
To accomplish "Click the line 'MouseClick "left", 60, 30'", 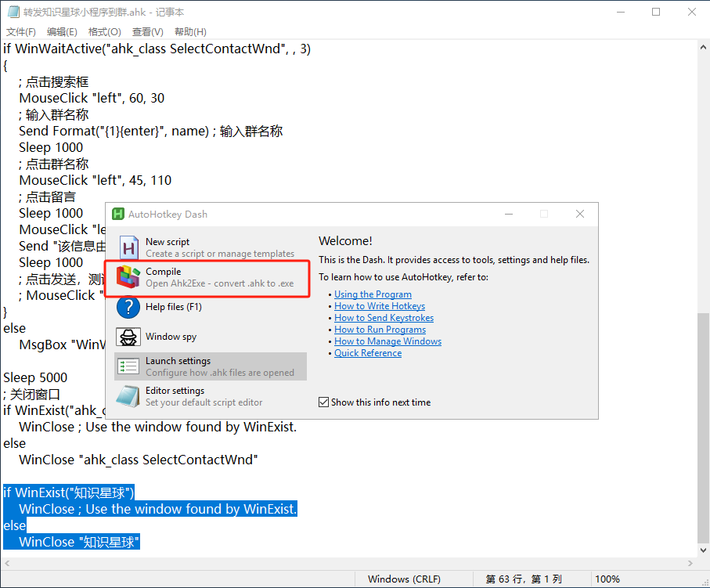I will (92, 98).
